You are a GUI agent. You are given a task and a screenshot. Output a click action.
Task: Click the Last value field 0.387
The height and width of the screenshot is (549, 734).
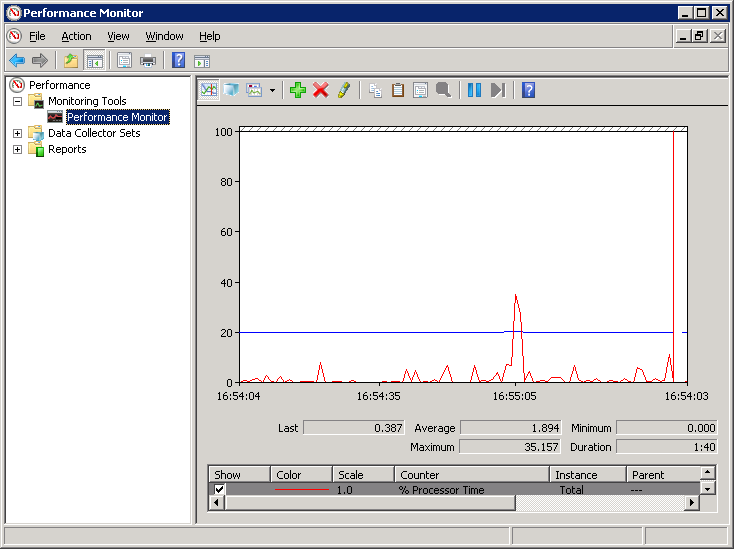coord(354,428)
